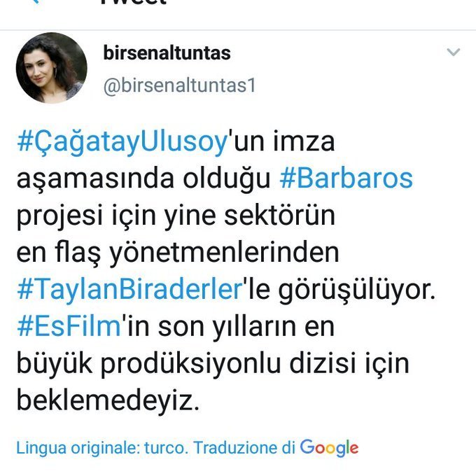Click the Lingua originale: turco link

coord(101,448)
